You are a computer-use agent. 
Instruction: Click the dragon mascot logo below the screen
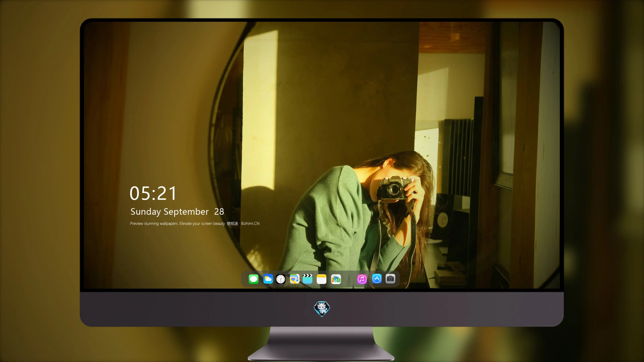tap(322, 309)
